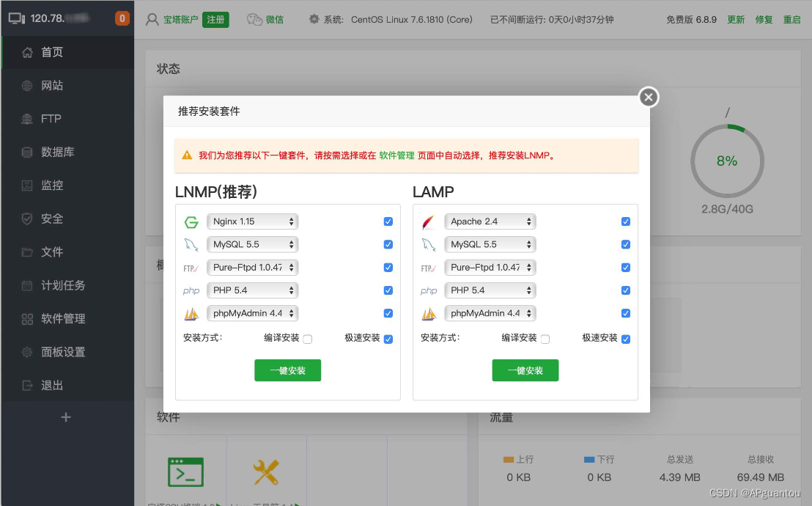Click 软件管理 link in warning message

[x=396, y=155]
